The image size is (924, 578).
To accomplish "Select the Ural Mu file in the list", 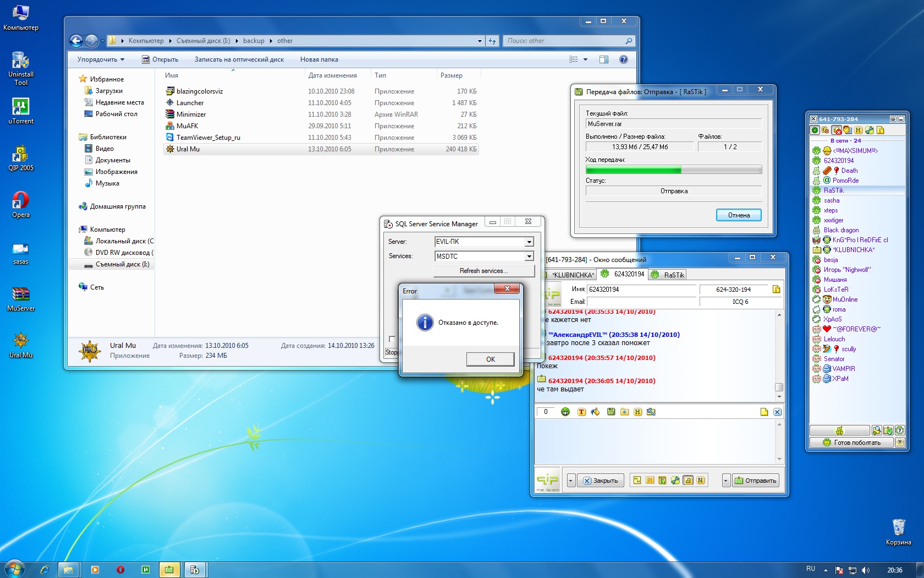I will click(188, 149).
